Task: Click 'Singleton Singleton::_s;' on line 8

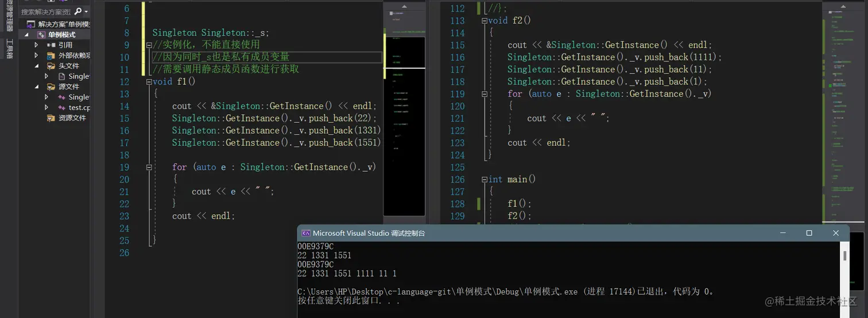Action: (x=211, y=33)
